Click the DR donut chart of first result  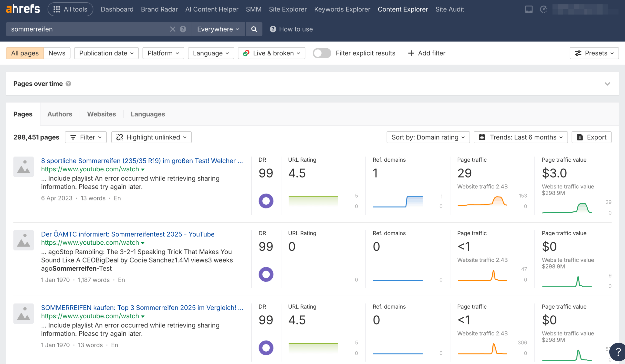point(266,201)
